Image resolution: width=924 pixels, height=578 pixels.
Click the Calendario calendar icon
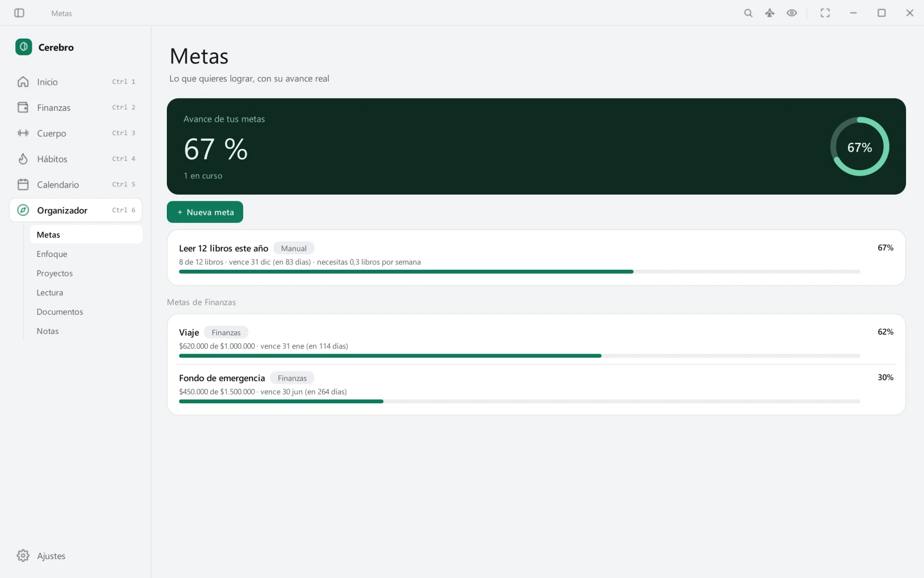(x=23, y=184)
